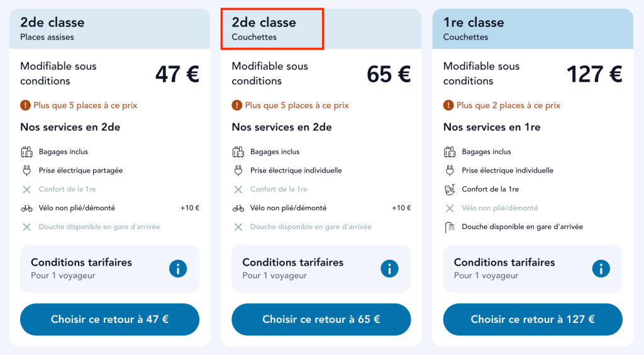The image size is (644, 355).
Task: Click info icon in 127 € fare card
Action: pos(601,269)
